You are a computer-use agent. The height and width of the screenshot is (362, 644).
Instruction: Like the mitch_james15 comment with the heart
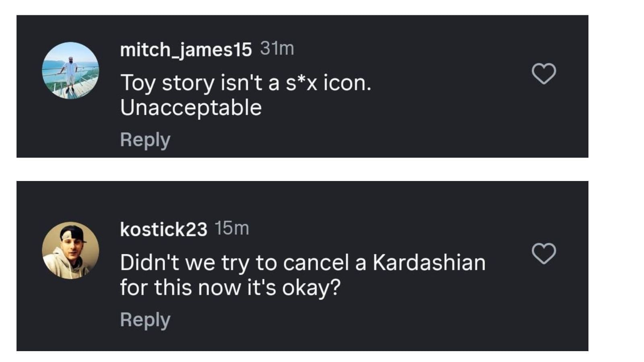pyautogui.click(x=544, y=74)
